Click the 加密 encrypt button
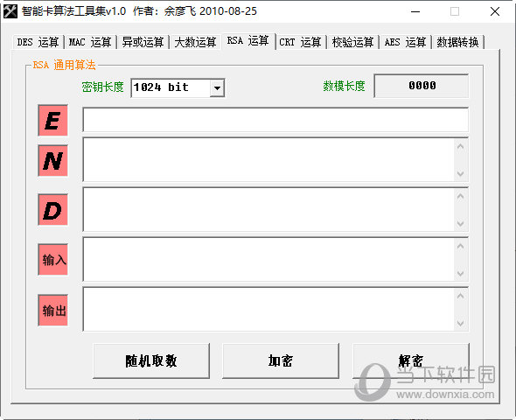 (281, 361)
